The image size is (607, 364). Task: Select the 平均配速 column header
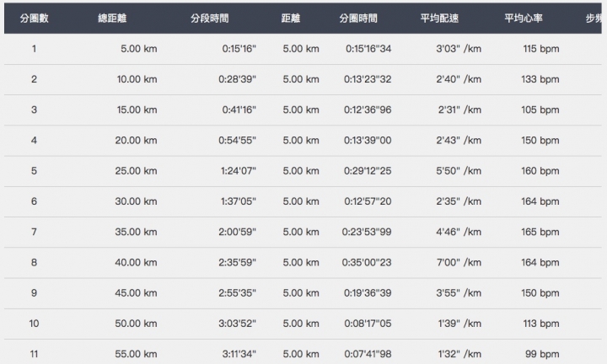(x=439, y=19)
